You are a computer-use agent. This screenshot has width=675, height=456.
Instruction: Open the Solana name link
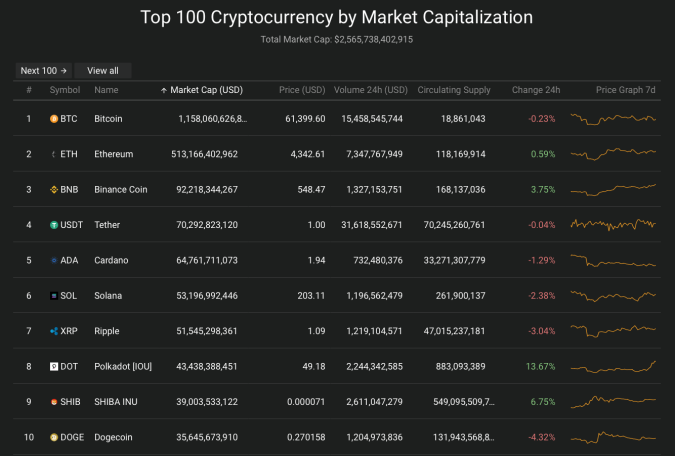click(108, 296)
